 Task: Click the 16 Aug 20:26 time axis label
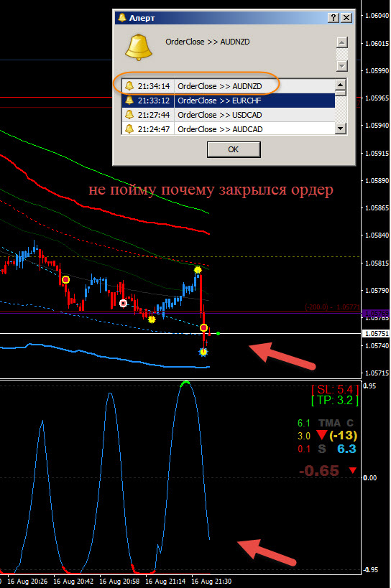pyautogui.click(x=27, y=582)
